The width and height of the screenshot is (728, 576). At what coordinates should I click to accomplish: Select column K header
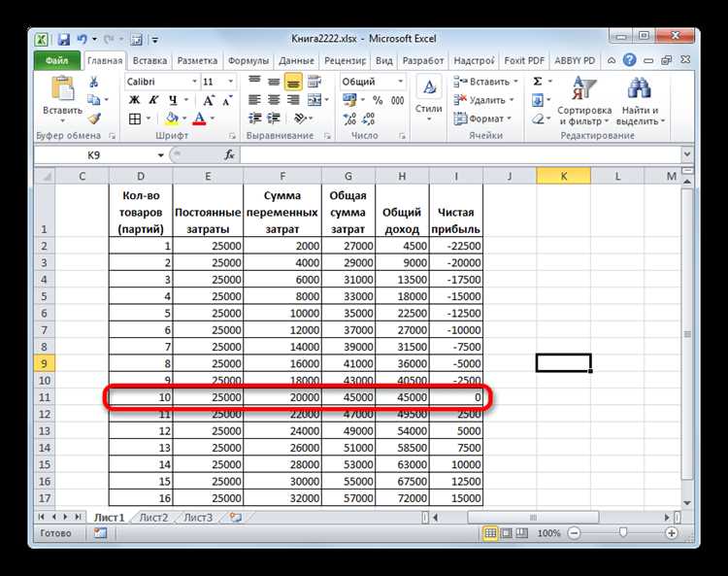click(563, 176)
